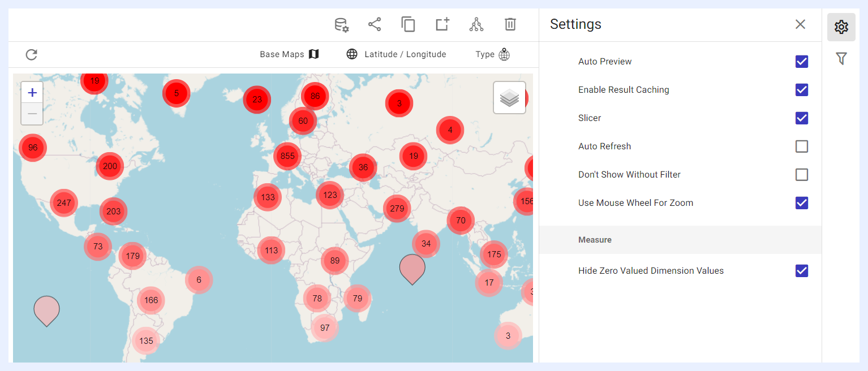Click the settings gear icon in sidebar
868x371 pixels.
point(841,27)
